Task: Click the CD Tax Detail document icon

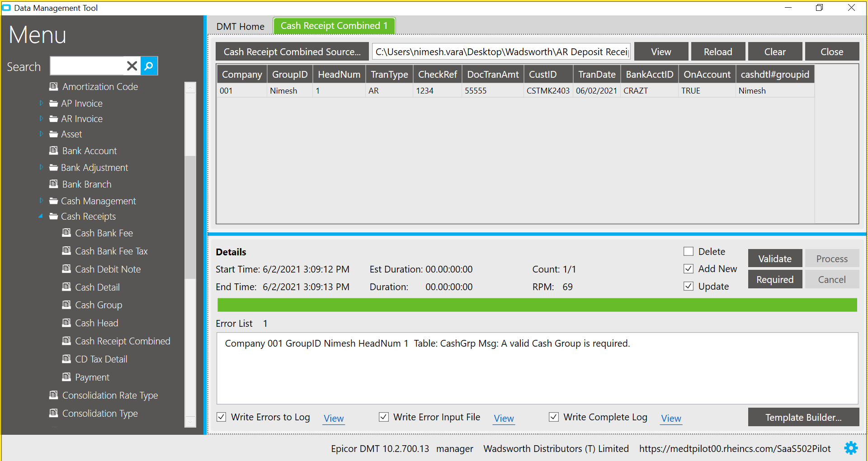Action: [x=66, y=359]
